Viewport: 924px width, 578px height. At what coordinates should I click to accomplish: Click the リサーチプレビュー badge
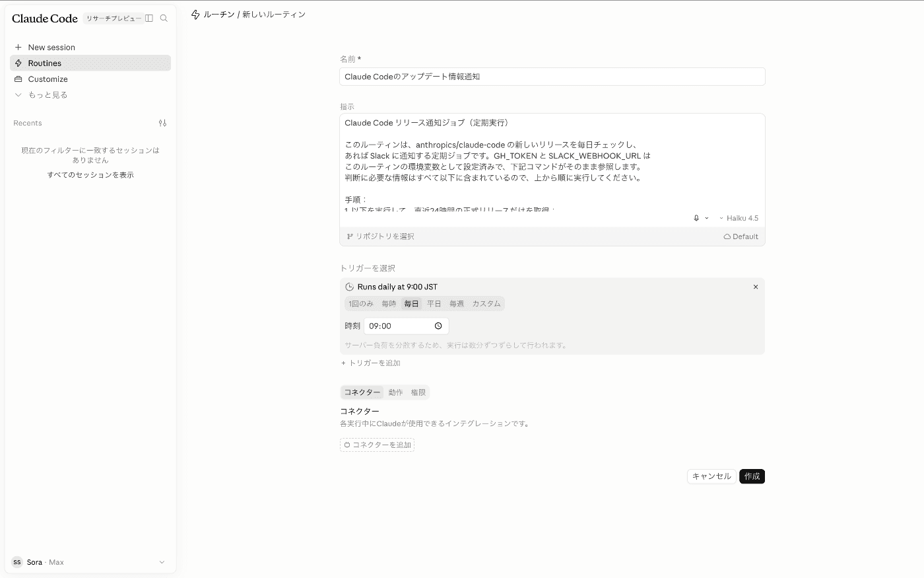[114, 18]
